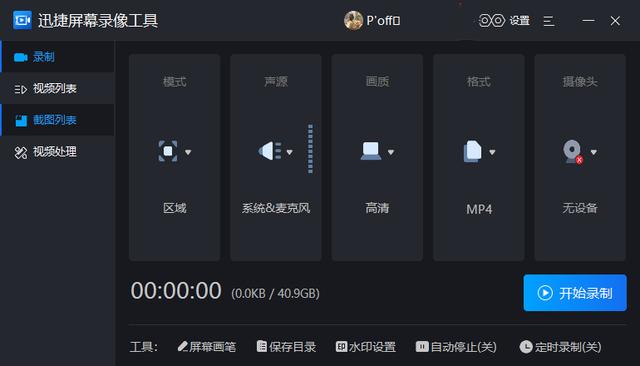Click the auto stop pause icon
Viewport: 640px width, 366px height.
pyautogui.click(x=422, y=346)
